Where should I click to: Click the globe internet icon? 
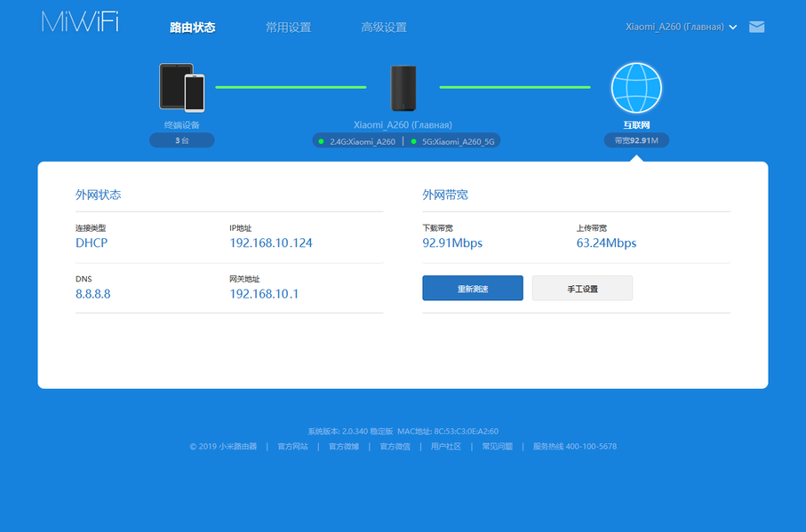[x=636, y=88]
